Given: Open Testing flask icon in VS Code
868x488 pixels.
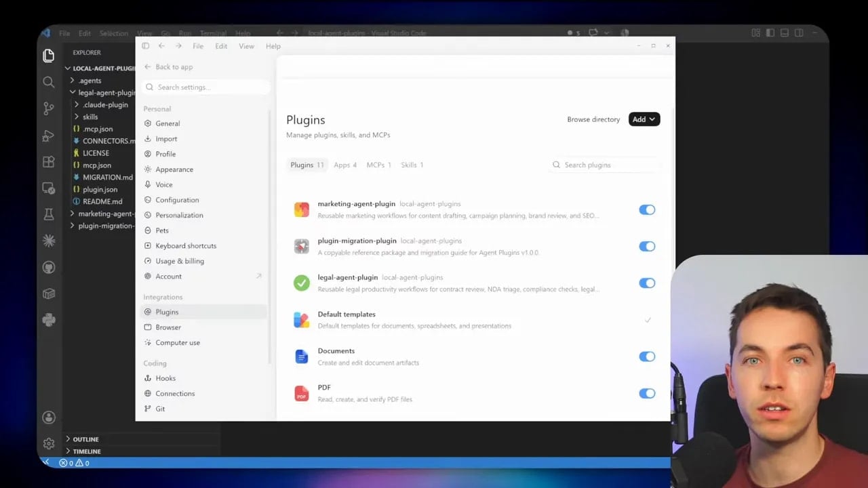Looking at the screenshot, I should [48, 214].
